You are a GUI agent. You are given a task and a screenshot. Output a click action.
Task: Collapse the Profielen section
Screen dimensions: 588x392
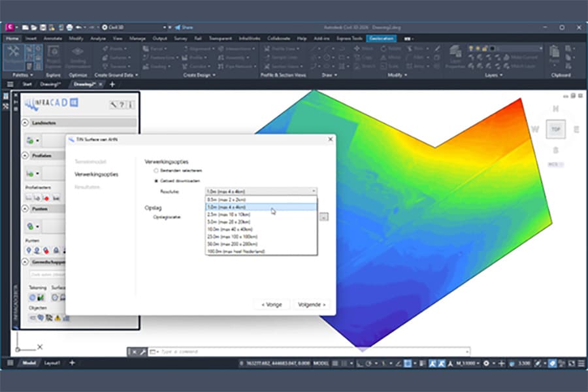[x=25, y=155]
